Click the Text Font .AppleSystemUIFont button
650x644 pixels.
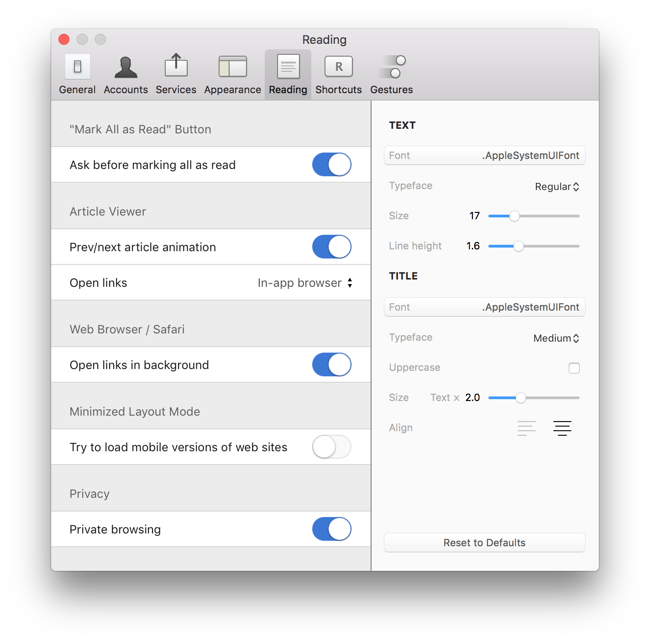click(x=484, y=156)
